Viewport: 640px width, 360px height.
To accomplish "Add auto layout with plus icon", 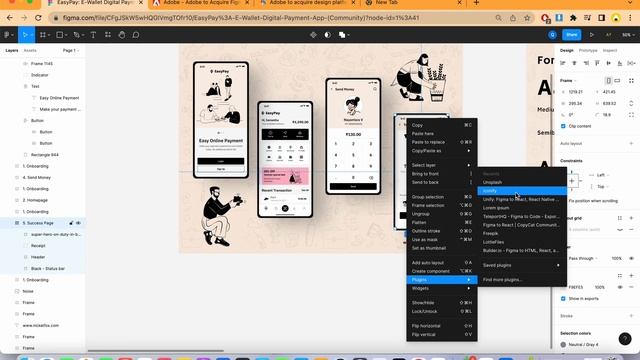I will (631, 143).
